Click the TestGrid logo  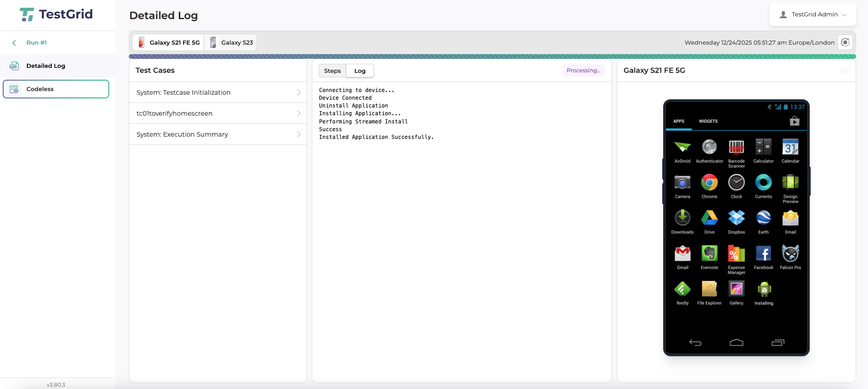pyautogui.click(x=56, y=15)
